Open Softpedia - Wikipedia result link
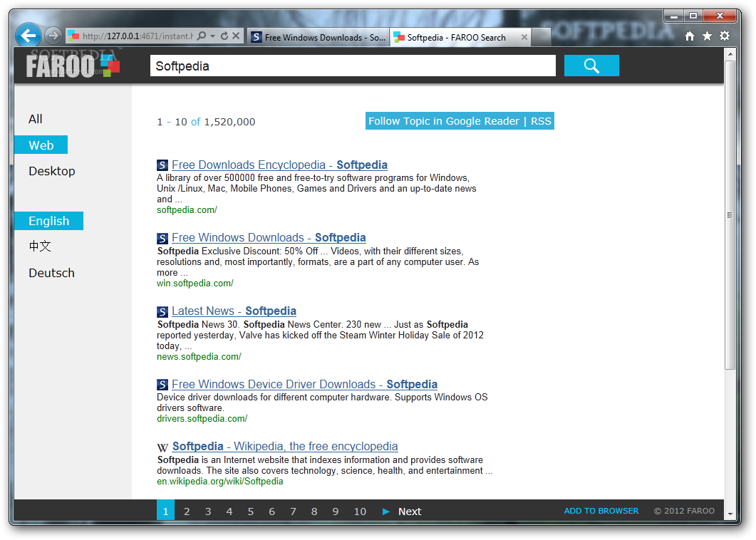The image size is (756, 540). [x=285, y=447]
